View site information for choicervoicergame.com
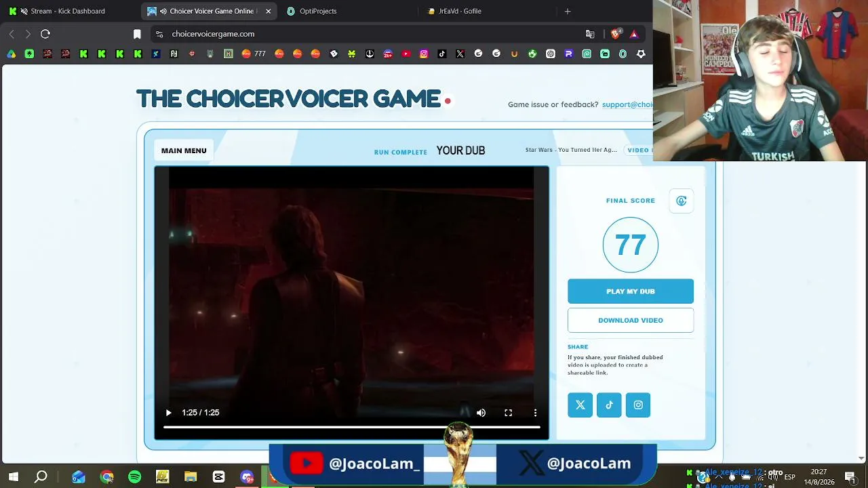Screen dimensions: 868x488 [x=159, y=34]
